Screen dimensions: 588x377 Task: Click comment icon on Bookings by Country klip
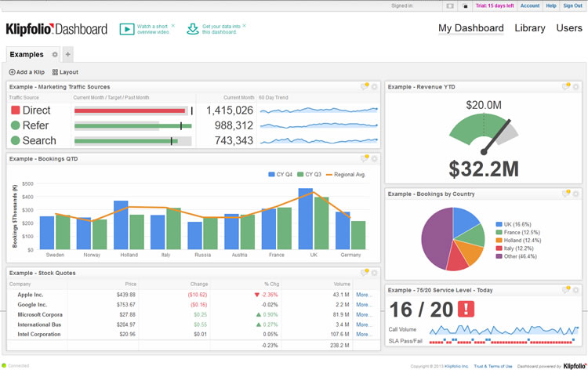click(567, 194)
